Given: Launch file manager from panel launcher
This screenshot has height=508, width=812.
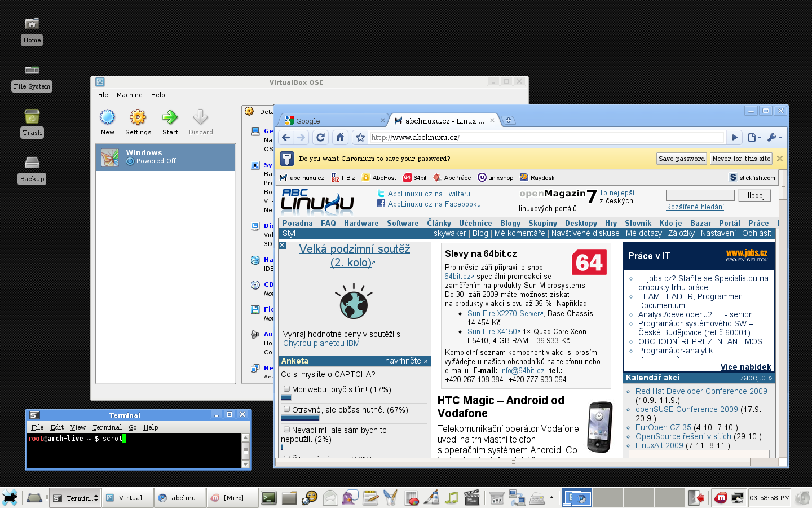Looking at the screenshot, I should (x=289, y=498).
